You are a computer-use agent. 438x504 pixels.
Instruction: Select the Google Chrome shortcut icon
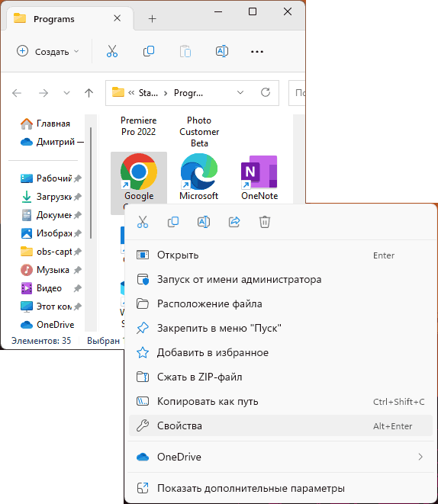click(139, 172)
